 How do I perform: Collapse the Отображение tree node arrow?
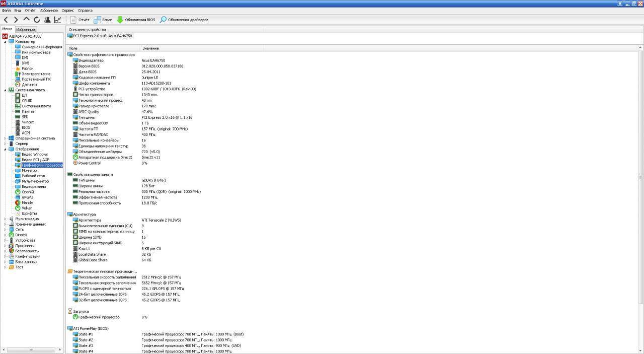click(6, 149)
